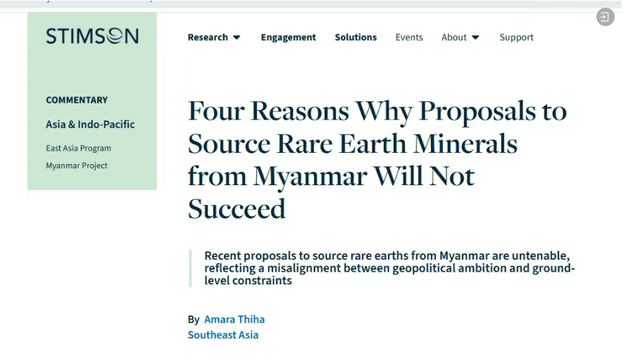The width and height of the screenshot is (640, 364).
Task: Open the About menu item
Action: (454, 37)
